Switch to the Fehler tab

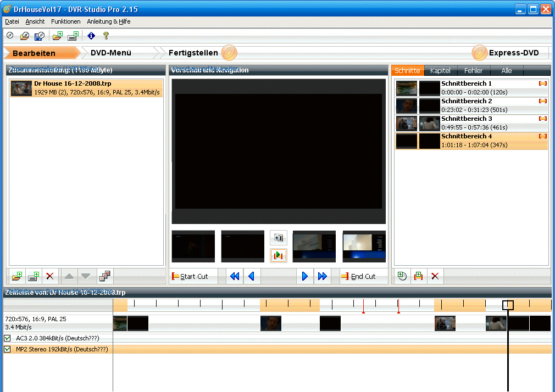[x=473, y=71]
